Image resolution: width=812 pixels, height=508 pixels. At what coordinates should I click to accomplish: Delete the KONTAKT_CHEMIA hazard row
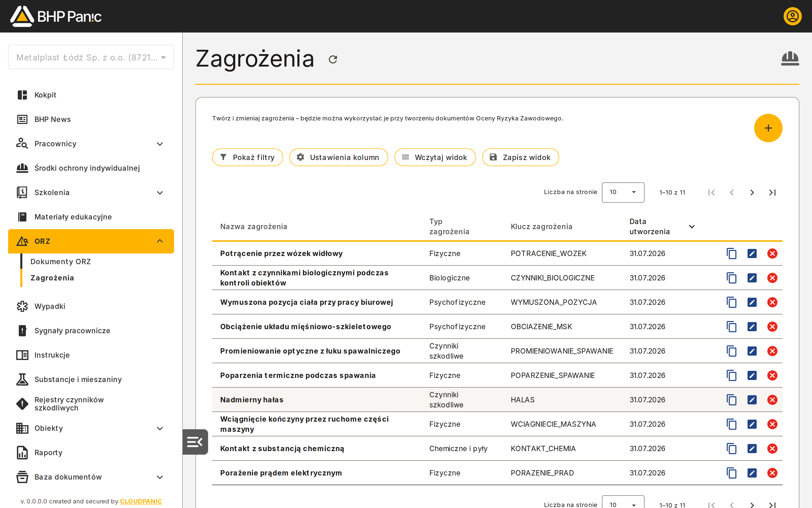coord(772,449)
